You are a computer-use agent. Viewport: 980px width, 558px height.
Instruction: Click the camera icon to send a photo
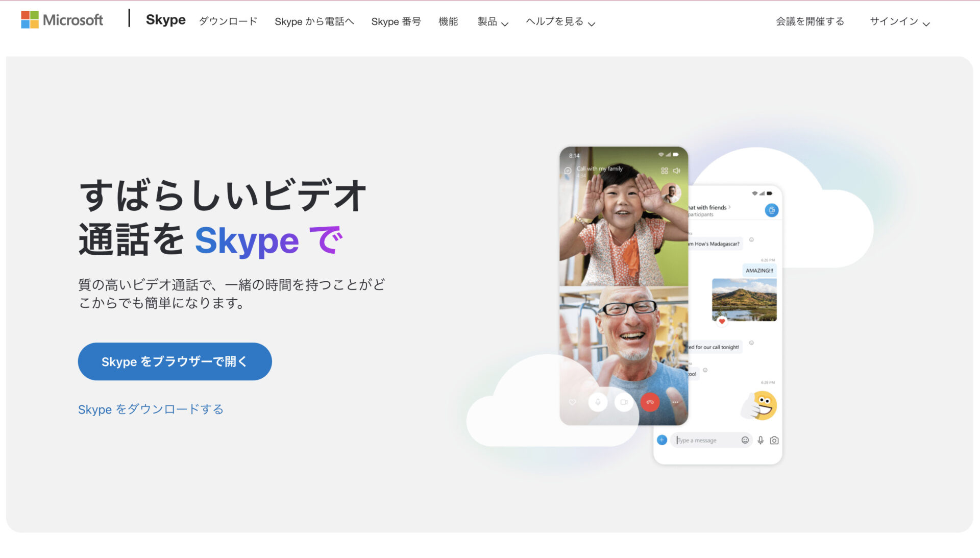774,440
